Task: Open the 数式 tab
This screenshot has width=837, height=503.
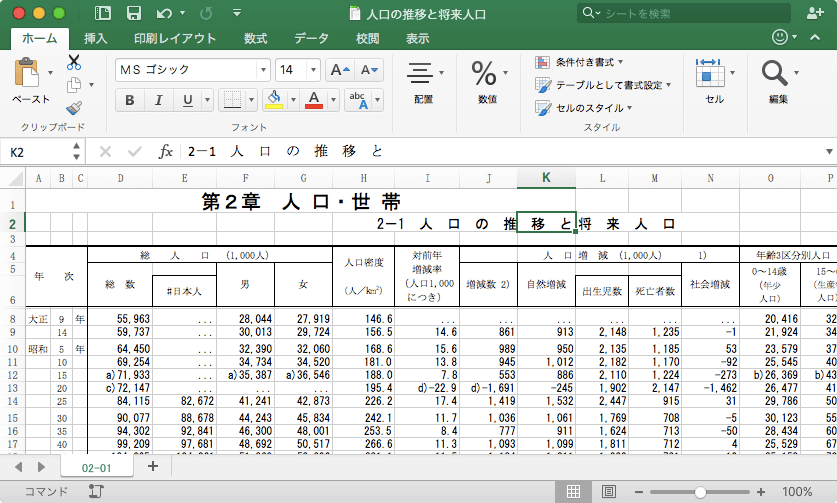Action: (256, 38)
